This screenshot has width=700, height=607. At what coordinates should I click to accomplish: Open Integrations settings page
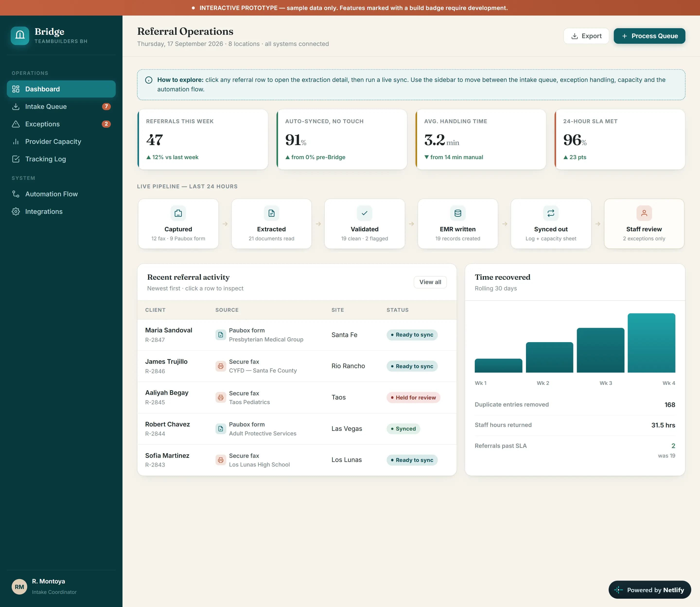61,211
